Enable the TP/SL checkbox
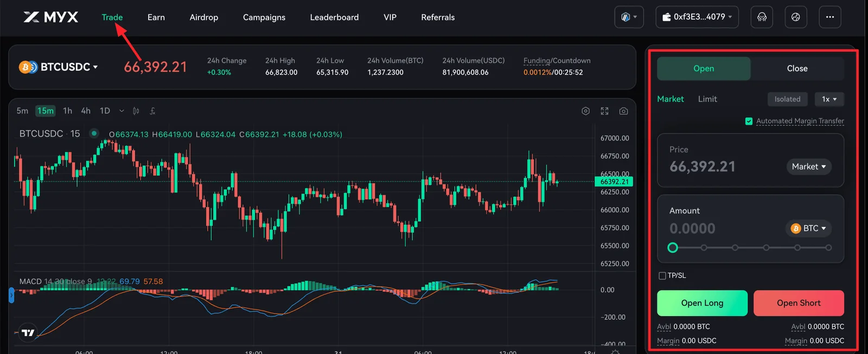The width and height of the screenshot is (868, 354). (662, 276)
